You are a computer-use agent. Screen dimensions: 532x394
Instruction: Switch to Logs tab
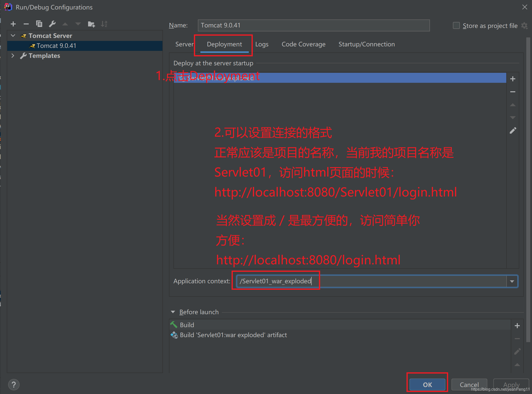tap(262, 44)
